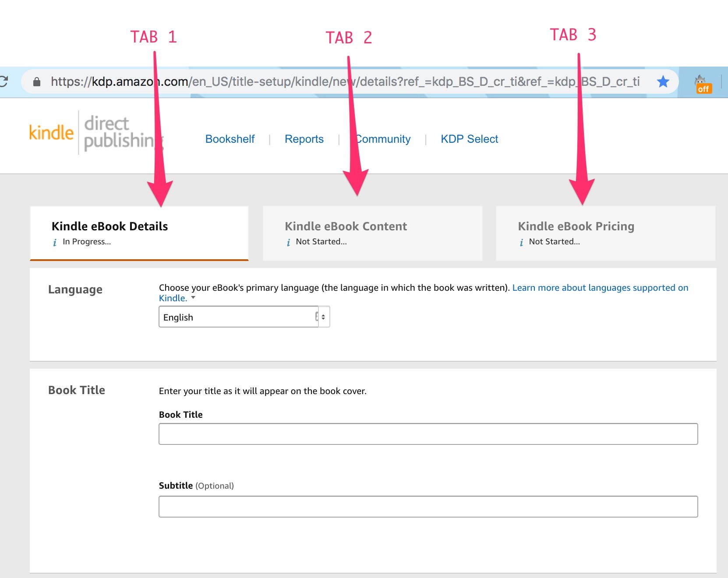Navigate to Reports
The width and height of the screenshot is (728, 578).
(x=304, y=139)
